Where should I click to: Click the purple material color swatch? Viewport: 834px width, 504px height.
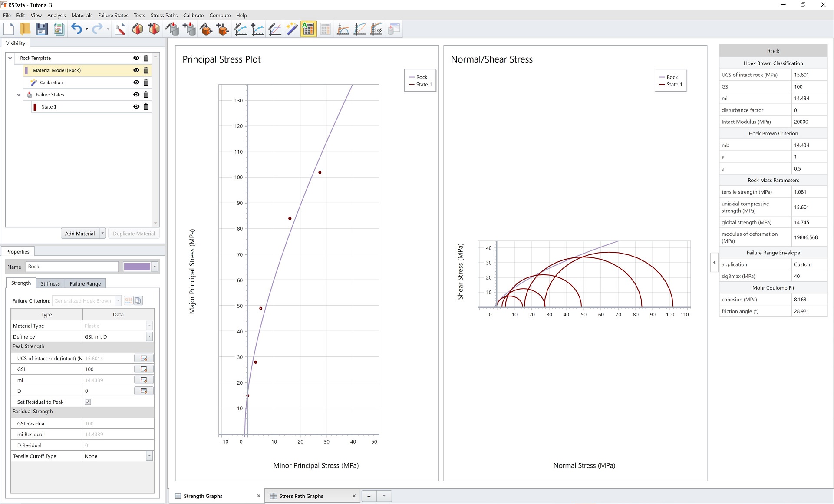137,267
